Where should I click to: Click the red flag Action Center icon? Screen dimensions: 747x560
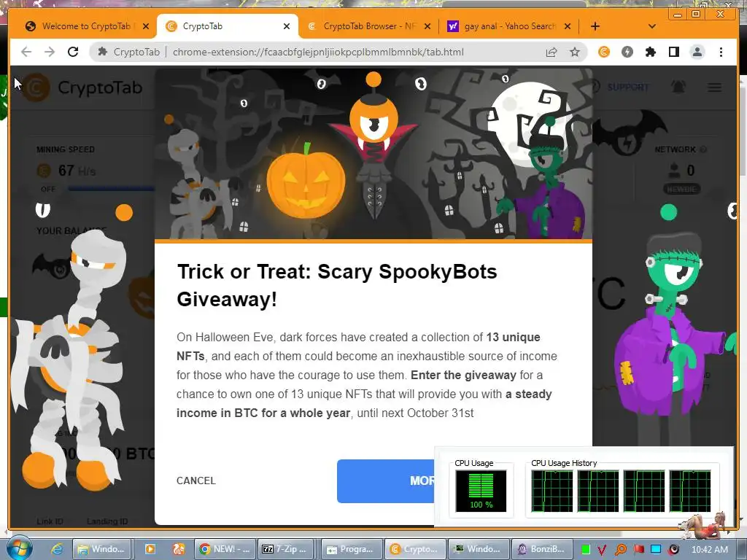click(638, 550)
